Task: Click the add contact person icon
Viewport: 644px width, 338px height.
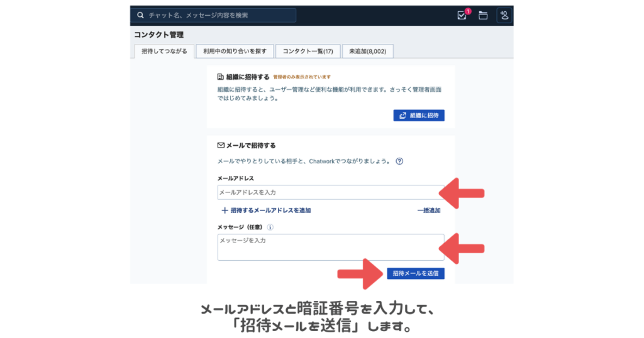Action: point(504,16)
